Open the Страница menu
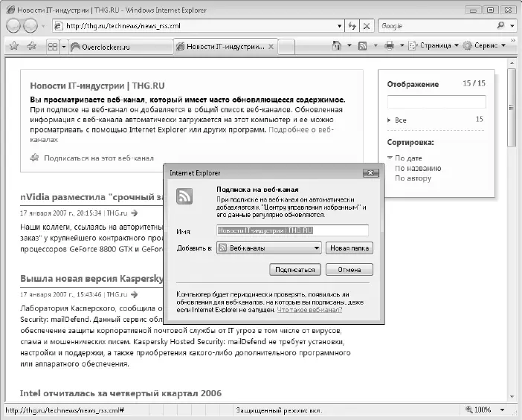 point(434,45)
